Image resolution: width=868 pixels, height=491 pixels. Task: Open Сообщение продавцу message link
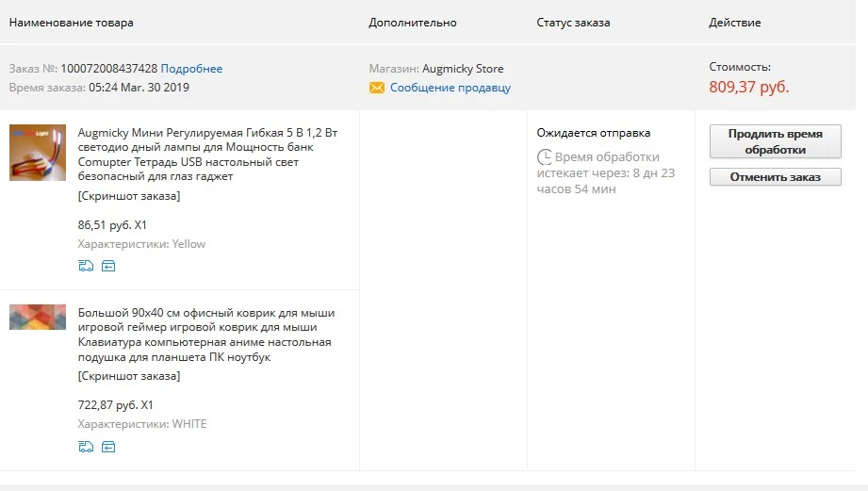(x=450, y=88)
